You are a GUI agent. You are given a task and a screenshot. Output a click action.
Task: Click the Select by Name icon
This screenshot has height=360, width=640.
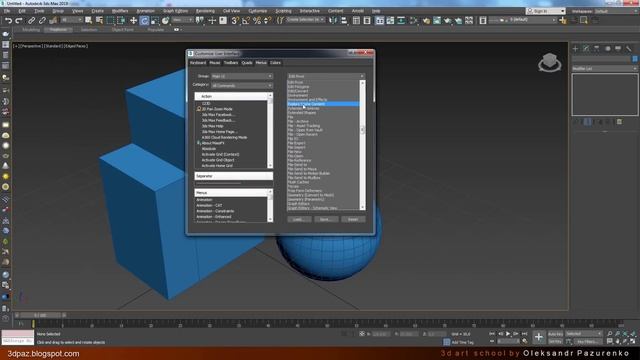99,20
